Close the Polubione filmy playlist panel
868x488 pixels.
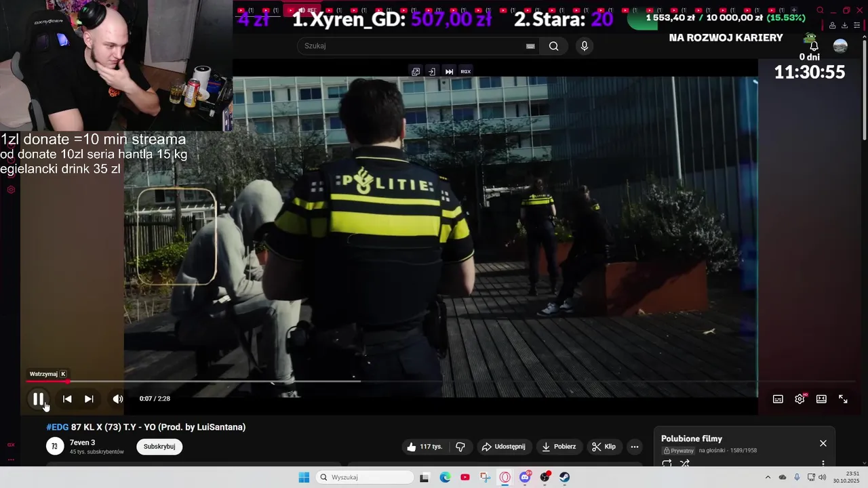823,443
